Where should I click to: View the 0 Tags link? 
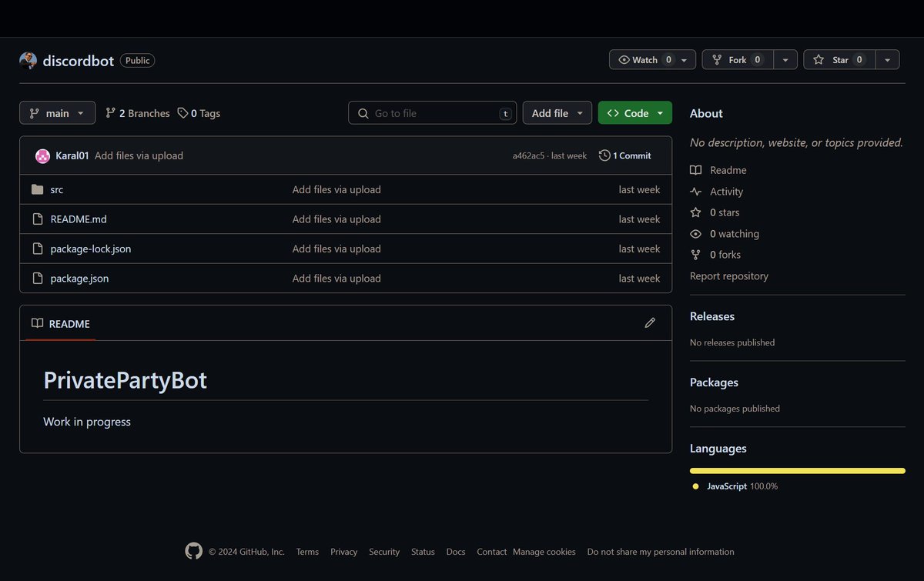[199, 113]
